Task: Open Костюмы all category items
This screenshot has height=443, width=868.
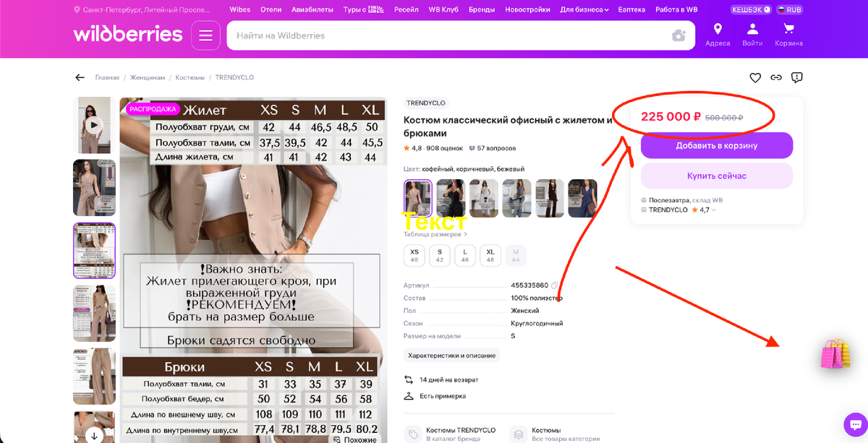Action: tap(556, 434)
